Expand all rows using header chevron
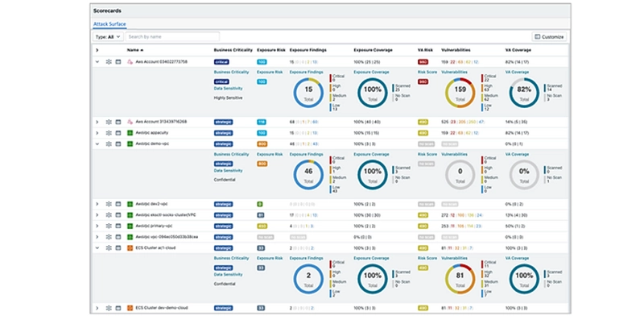The height and width of the screenshot is (316, 644). pyautogui.click(x=97, y=50)
